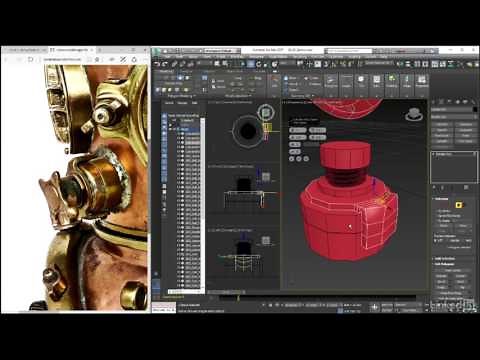480x360 pixels.
Task: Click the time slider on the timeline
Action: (238, 298)
